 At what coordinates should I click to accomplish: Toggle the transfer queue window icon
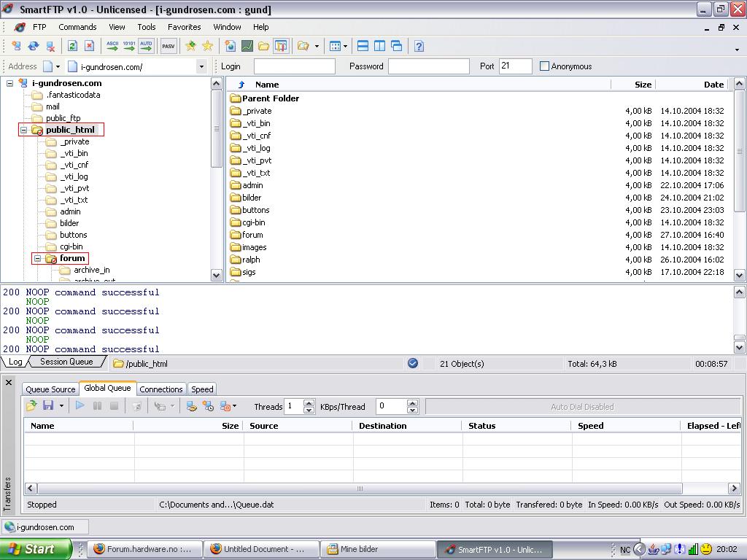coord(281,46)
